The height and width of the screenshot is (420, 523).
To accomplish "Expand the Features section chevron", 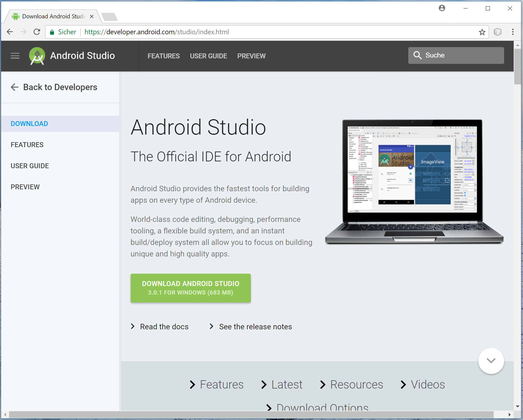I will [x=192, y=385].
